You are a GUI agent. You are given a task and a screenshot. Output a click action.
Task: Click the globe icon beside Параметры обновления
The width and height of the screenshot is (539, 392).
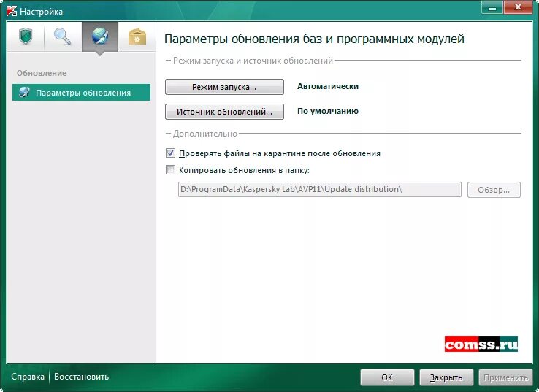click(x=24, y=92)
